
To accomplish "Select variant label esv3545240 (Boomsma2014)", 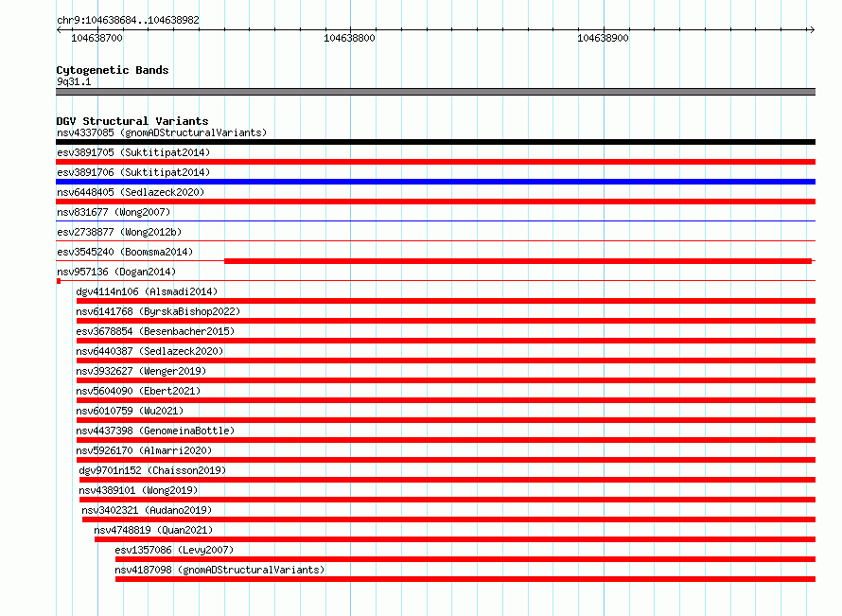I will (125, 252).
